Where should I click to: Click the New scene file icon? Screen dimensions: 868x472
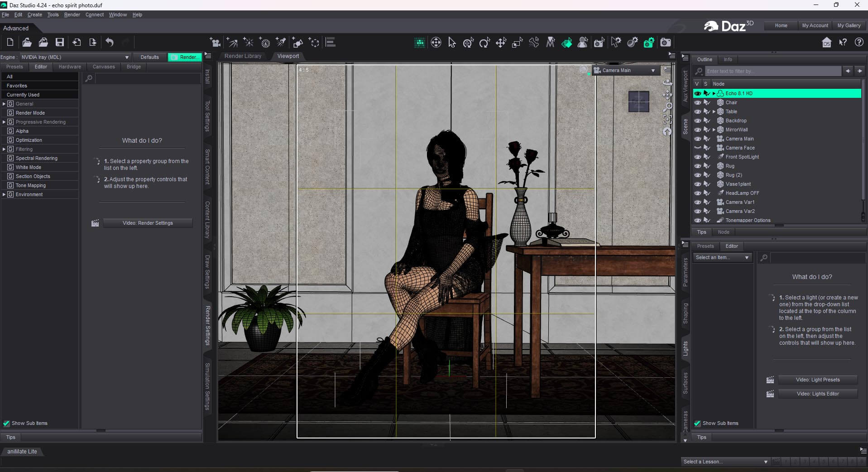[10, 42]
